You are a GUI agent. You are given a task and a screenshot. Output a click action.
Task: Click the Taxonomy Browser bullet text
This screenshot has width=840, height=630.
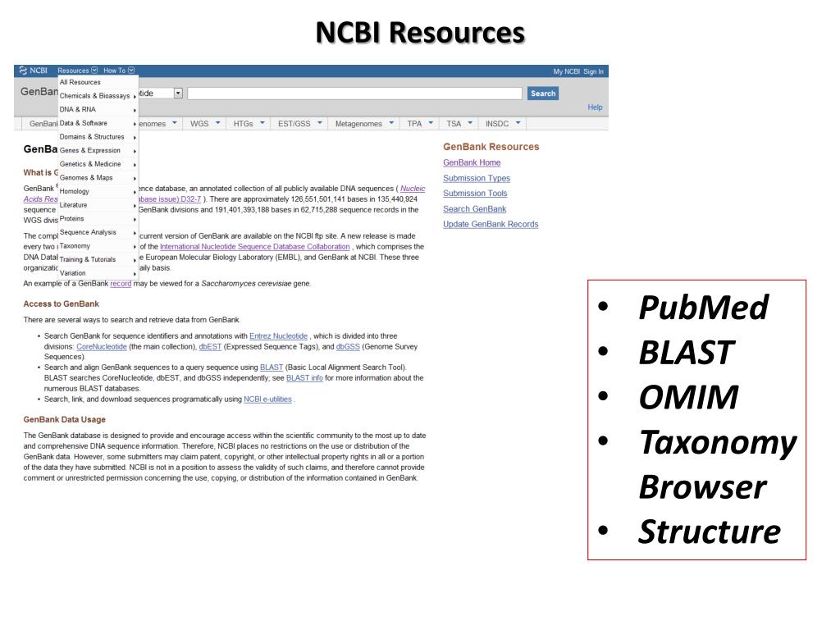717,464
